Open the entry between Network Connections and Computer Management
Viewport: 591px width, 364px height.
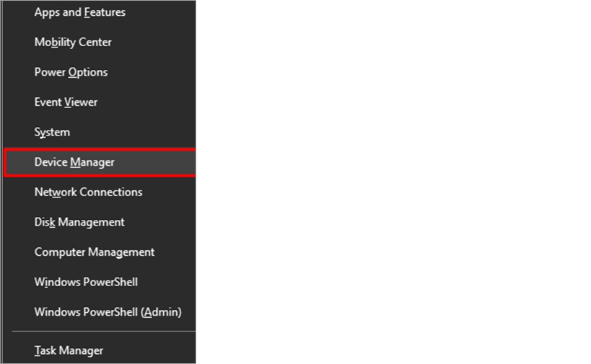[100, 222]
